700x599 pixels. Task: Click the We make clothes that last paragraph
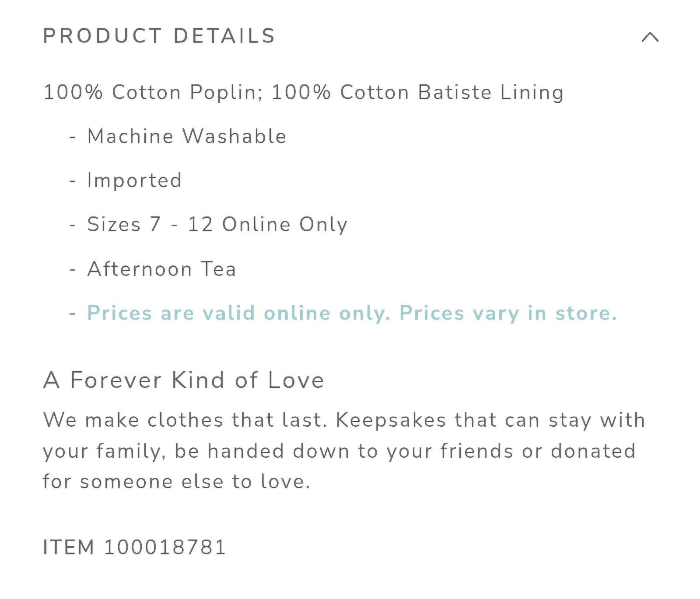click(x=344, y=451)
